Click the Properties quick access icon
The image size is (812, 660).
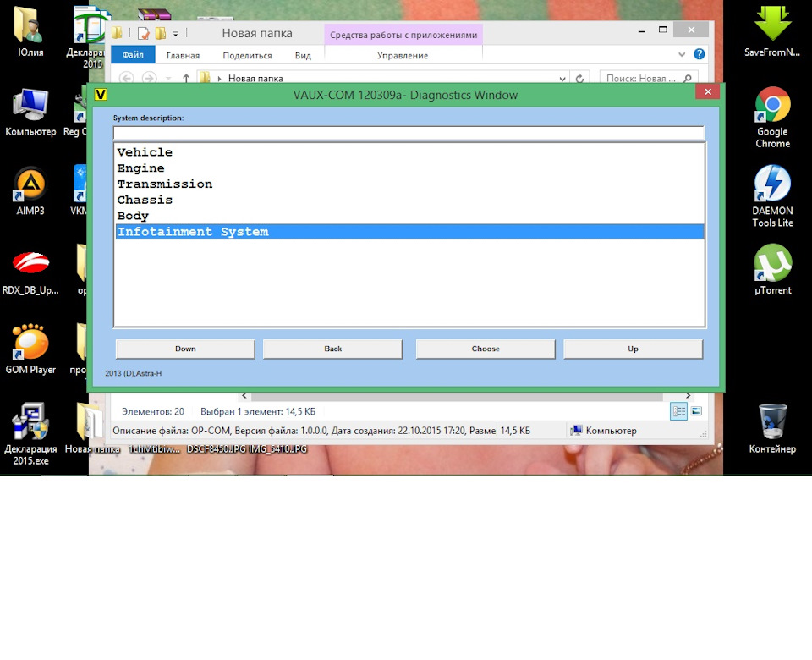[144, 34]
